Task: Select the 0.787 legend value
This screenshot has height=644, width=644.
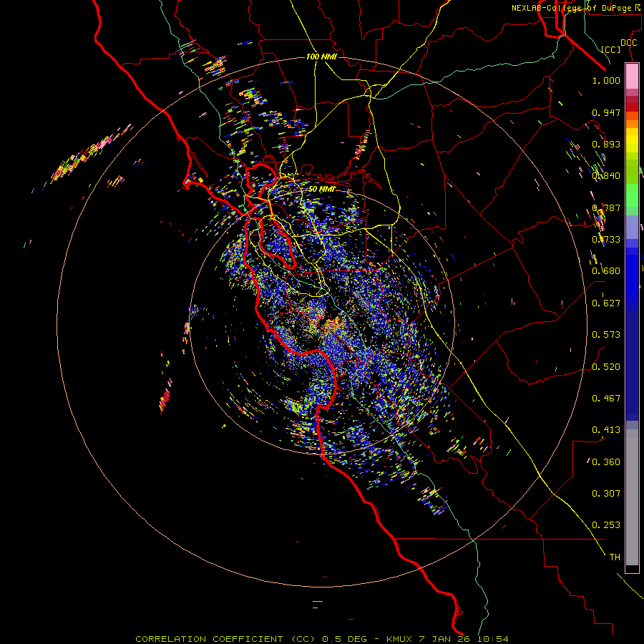Action: click(x=606, y=208)
